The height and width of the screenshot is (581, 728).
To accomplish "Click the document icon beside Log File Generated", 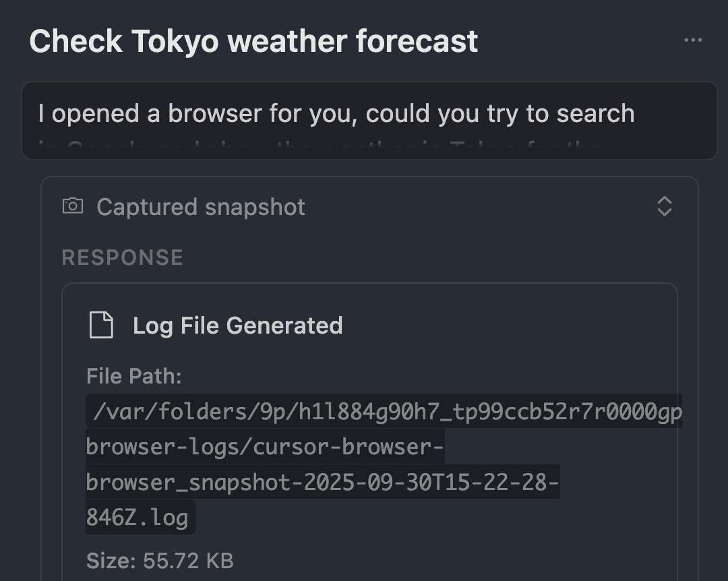I will (102, 326).
